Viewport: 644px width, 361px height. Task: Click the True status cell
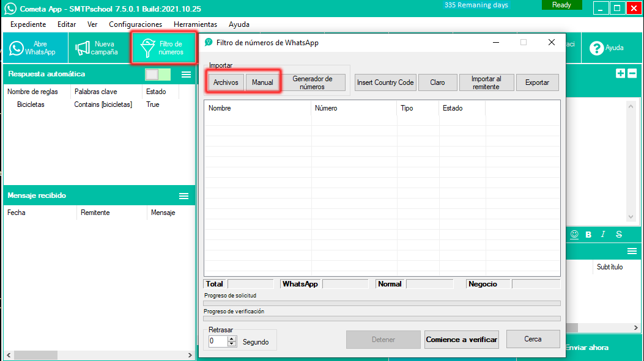click(x=153, y=104)
